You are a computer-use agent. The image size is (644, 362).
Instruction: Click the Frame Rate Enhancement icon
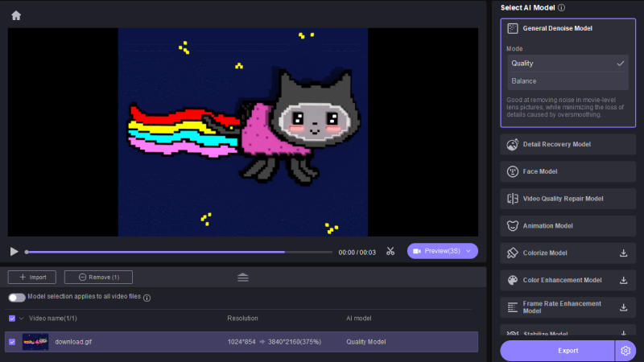click(513, 307)
